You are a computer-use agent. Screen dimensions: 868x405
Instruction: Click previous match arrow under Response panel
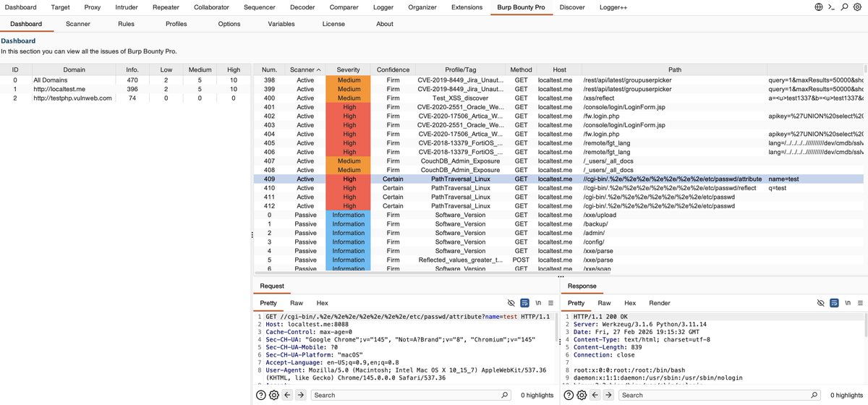coord(595,395)
